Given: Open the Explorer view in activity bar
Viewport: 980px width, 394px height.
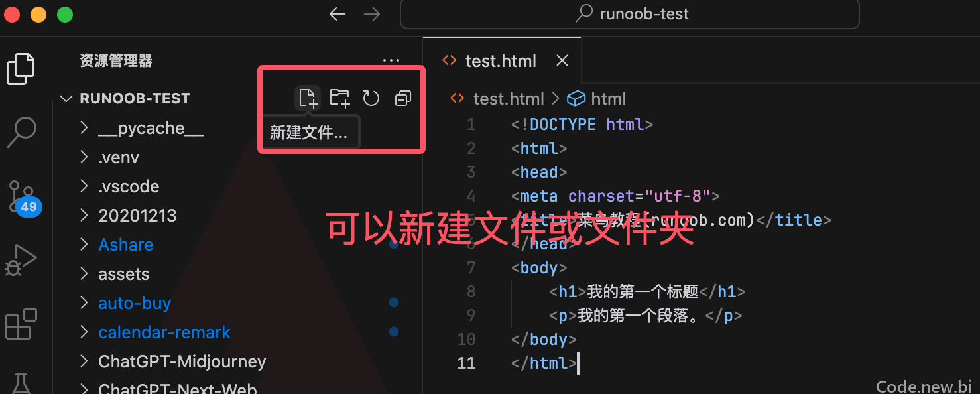Looking at the screenshot, I should point(21,68).
